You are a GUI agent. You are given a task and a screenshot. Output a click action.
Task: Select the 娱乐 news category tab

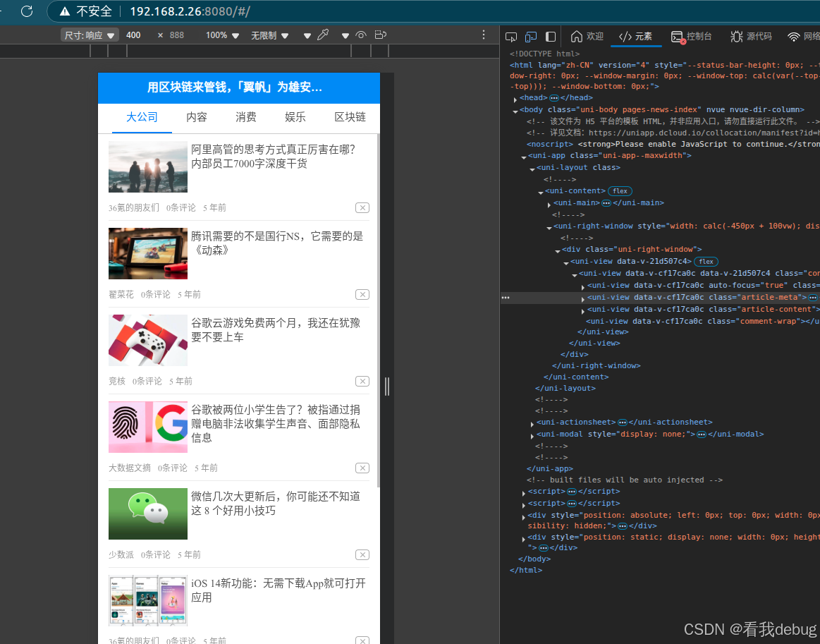click(x=295, y=117)
